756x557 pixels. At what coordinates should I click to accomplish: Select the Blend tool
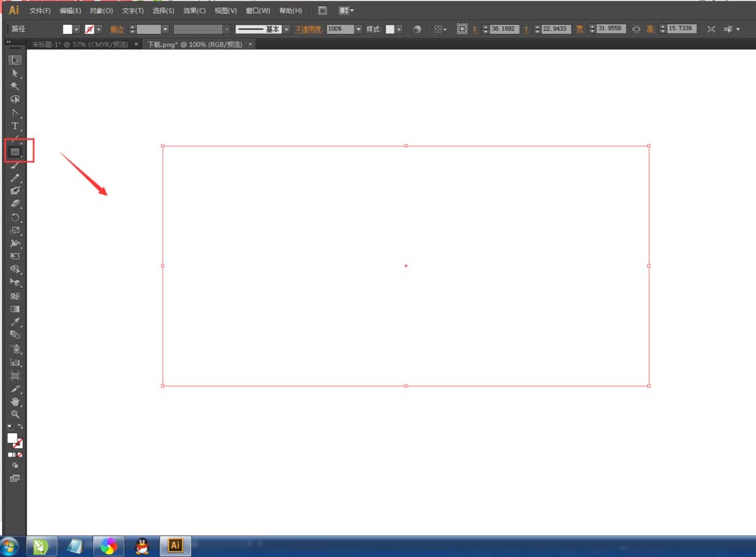(15, 335)
